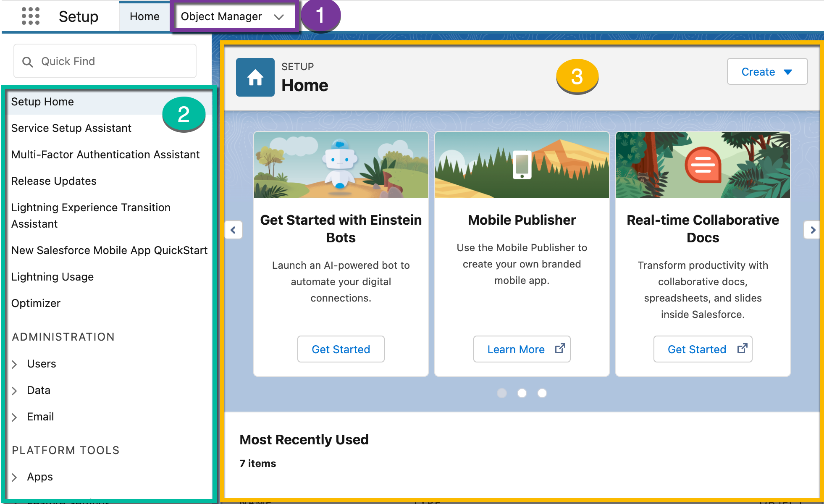Click Get Started for Einstein Bots

pos(341,349)
